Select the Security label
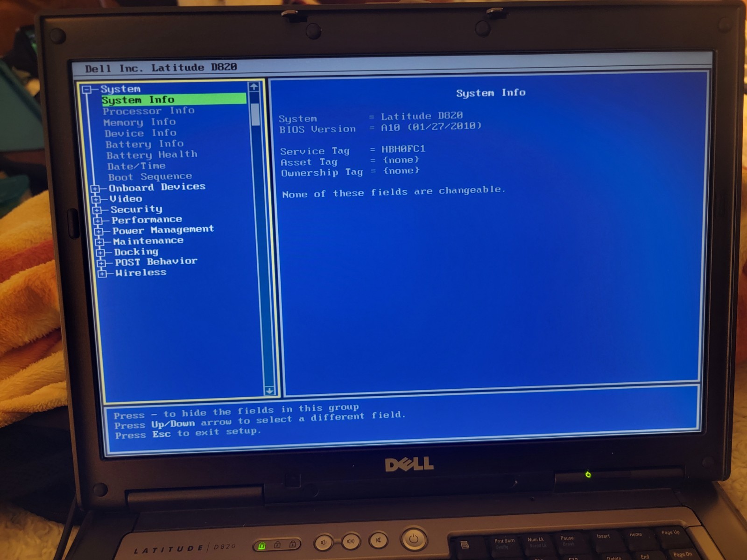The height and width of the screenshot is (560, 747). pyautogui.click(x=136, y=210)
